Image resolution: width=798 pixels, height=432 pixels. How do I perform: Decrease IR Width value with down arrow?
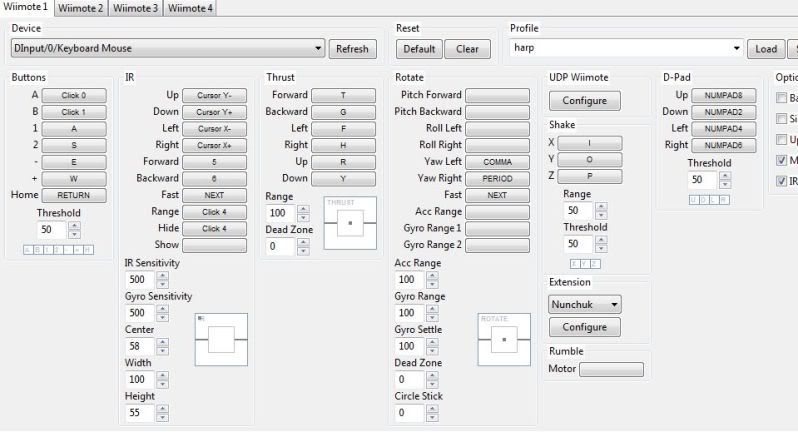(x=162, y=384)
